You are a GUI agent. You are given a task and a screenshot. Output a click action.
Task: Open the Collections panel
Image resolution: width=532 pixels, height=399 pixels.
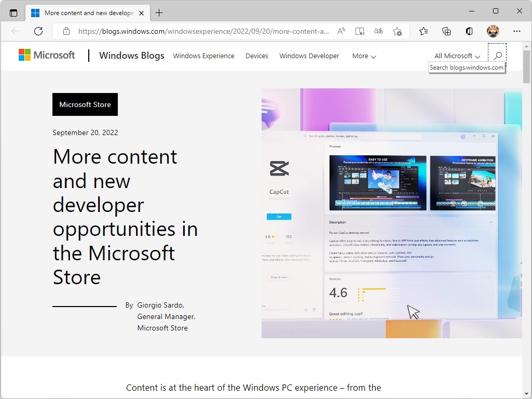(x=446, y=31)
